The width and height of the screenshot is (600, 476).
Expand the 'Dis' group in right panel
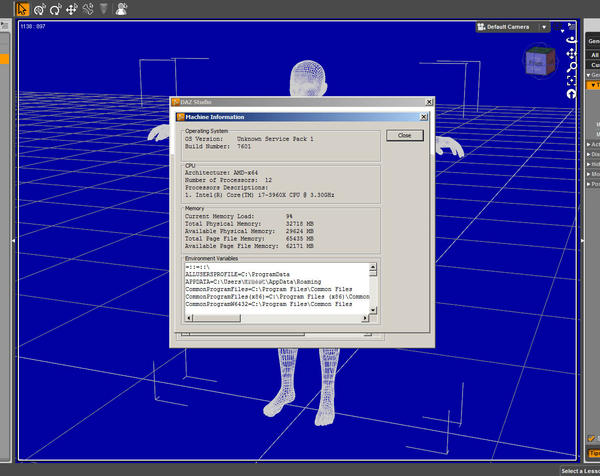(x=589, y=154)
